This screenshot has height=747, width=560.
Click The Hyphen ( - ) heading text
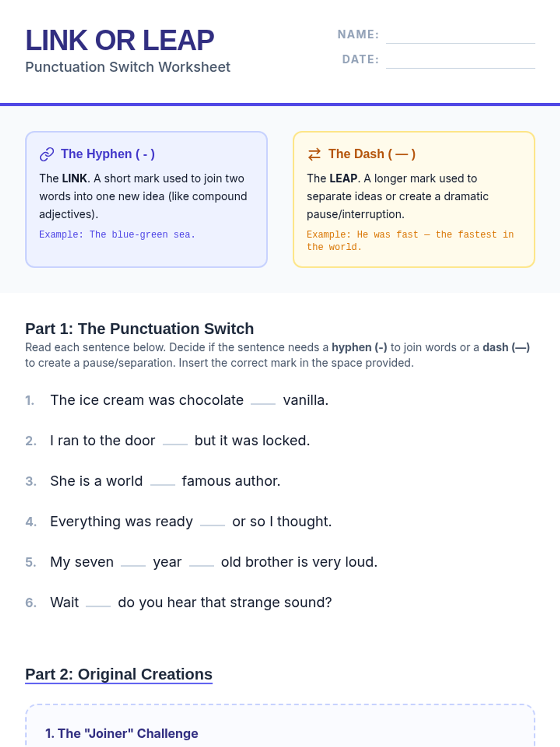click(x=108, y=154)
